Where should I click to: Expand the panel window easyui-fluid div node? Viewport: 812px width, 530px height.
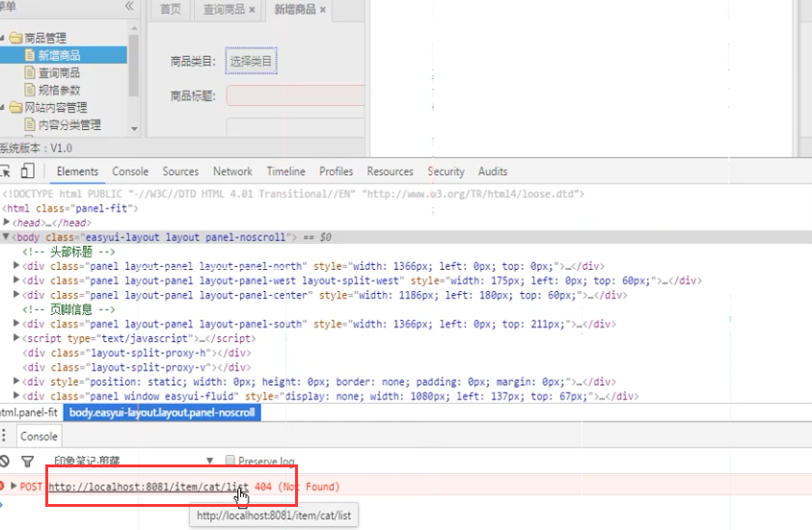[16, 396]
